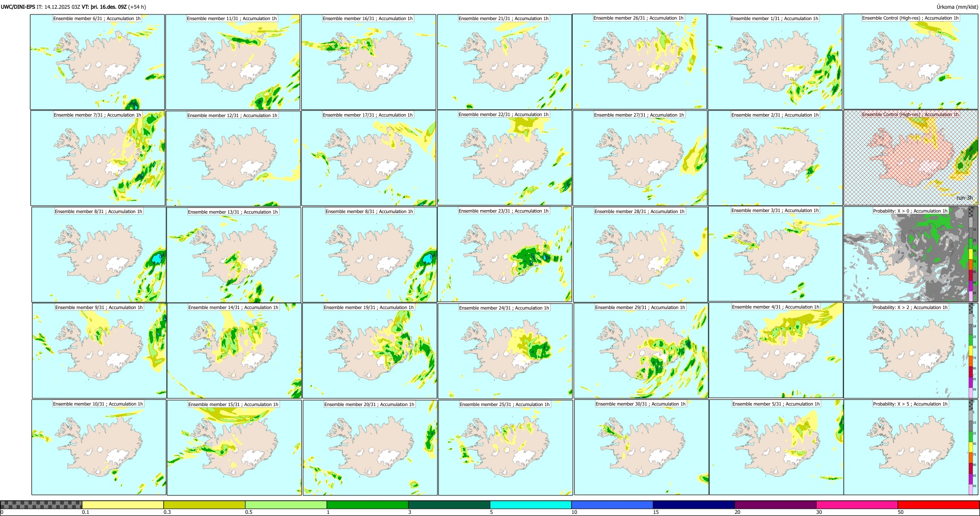The width and height of the screenshot is (980, 516).
Task: Click the 'Ensemble member 25/31 ; Accumulation 1h' label
Action: (x=505, y=405)
